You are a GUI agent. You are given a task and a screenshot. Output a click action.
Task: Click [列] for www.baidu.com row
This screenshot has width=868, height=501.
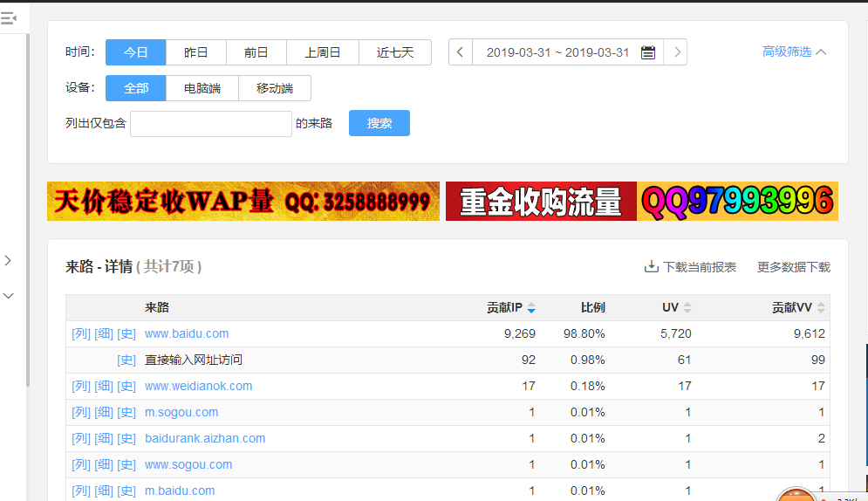pos(81,333)
